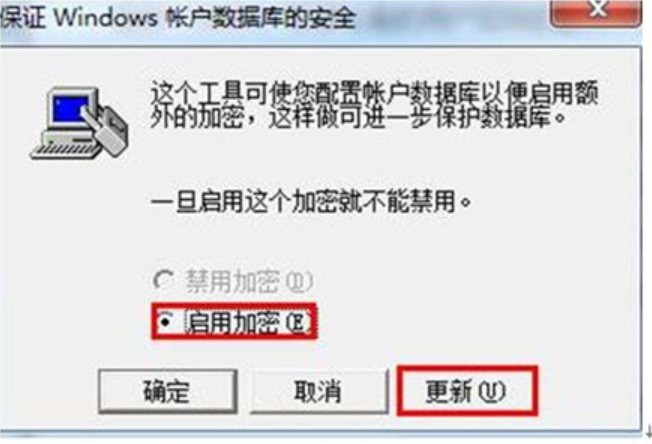
Task: Click the 禁用加密(D) label text
Action: [x=249, y=281]
